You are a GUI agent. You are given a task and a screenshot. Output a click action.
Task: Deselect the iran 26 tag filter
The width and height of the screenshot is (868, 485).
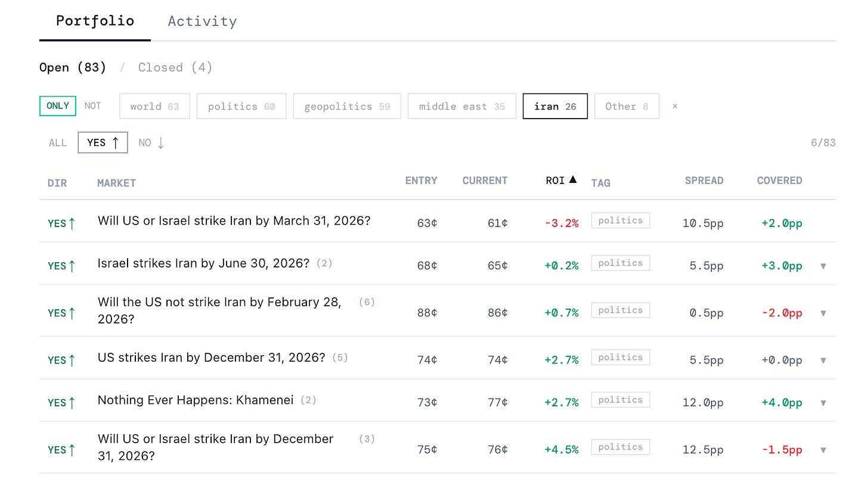pos(555,106)
